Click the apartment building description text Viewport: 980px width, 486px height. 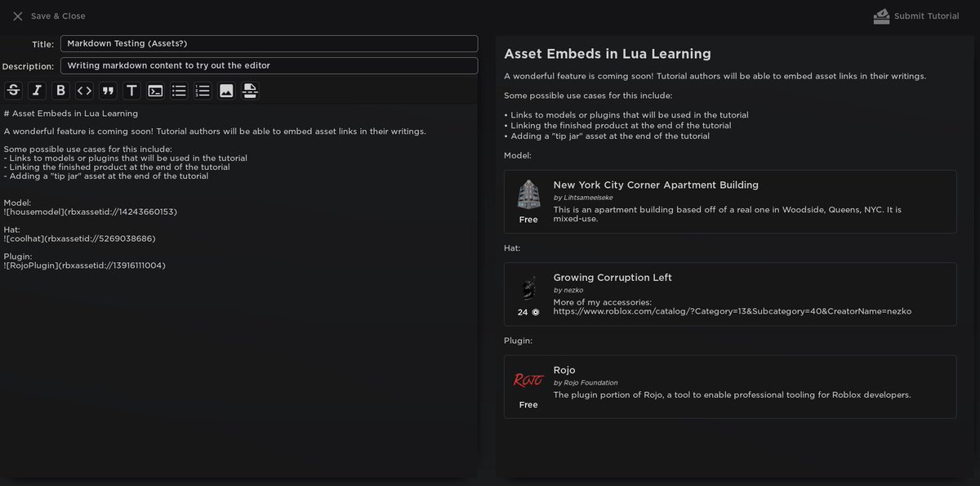[x=728, y=214]
